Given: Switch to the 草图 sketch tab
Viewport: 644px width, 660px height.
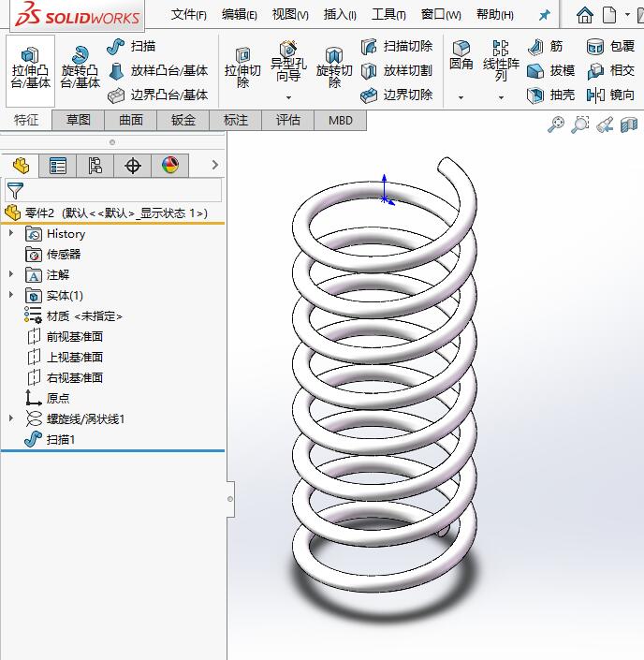Looking at the screenshot, I should point(79,121).
